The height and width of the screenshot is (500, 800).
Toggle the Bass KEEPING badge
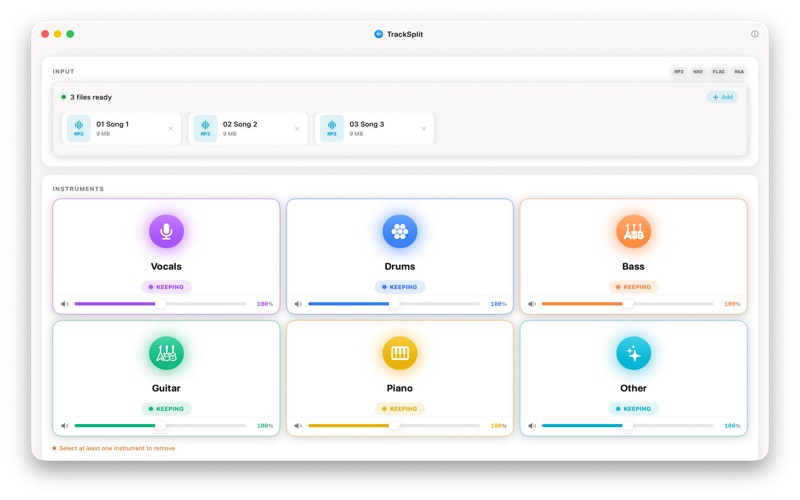pyautogui.click(x=633, y=287)
